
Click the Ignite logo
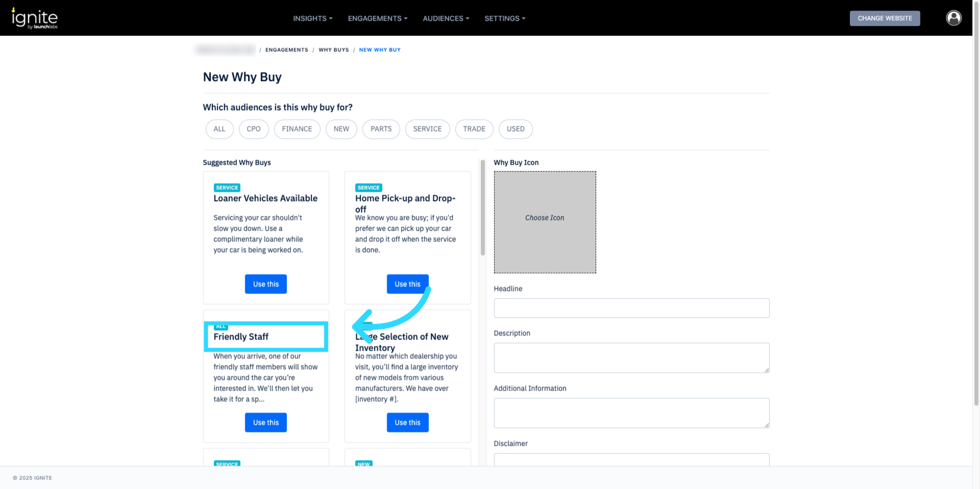tap(35, 18)
